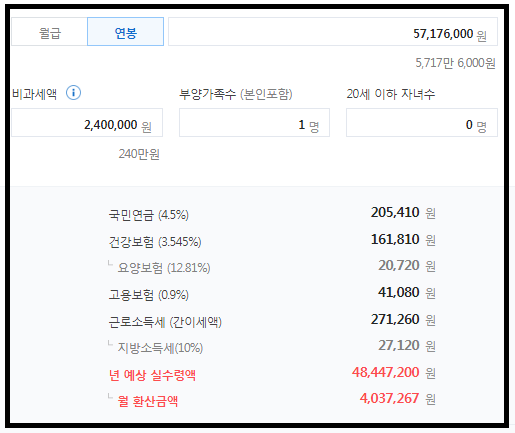Click the 비과세액 label
This screenshot has width=515, height=433.
[34, 94]
